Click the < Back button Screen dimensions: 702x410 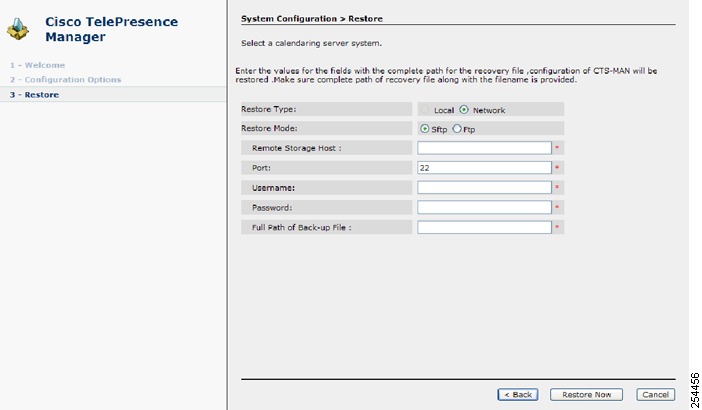coord(518,395)
